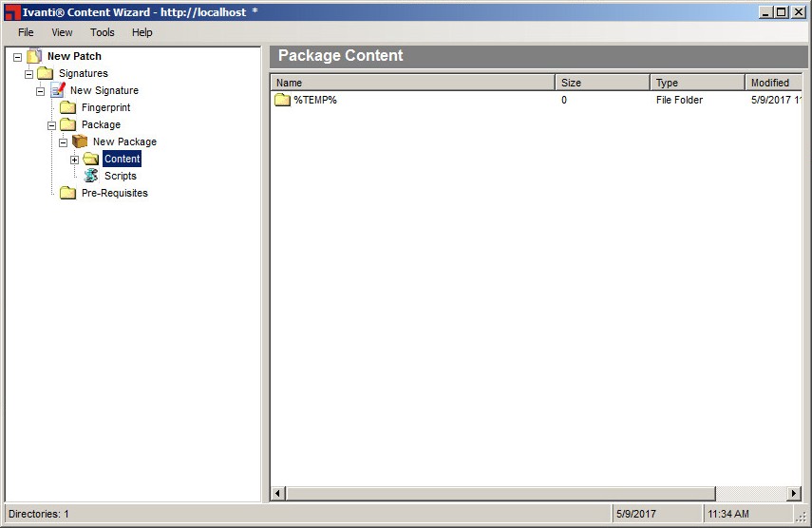Click the Pre-Requisites folder icon

tap(68, 193)
